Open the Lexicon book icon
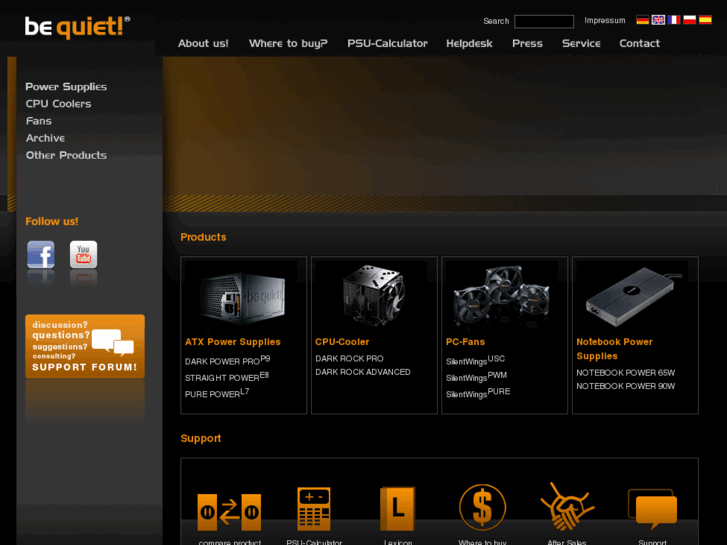 point(397,509)
